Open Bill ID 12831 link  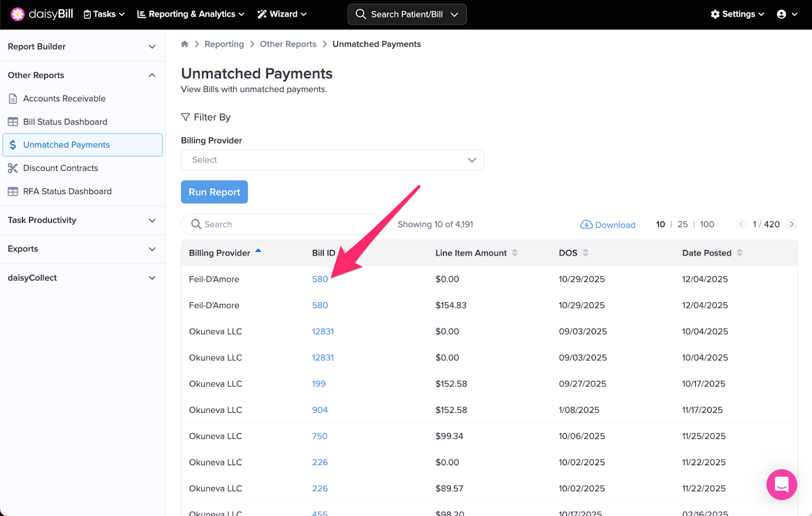[323, 332]
